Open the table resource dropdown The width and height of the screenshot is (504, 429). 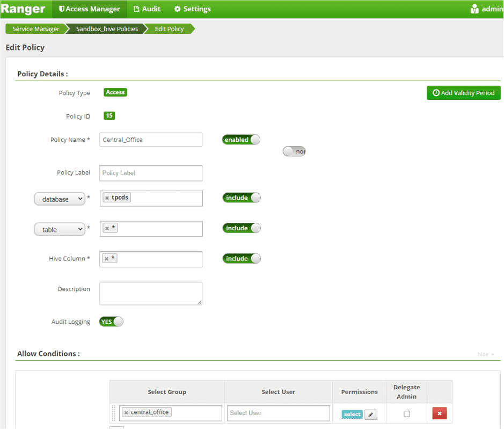(60, 229)
